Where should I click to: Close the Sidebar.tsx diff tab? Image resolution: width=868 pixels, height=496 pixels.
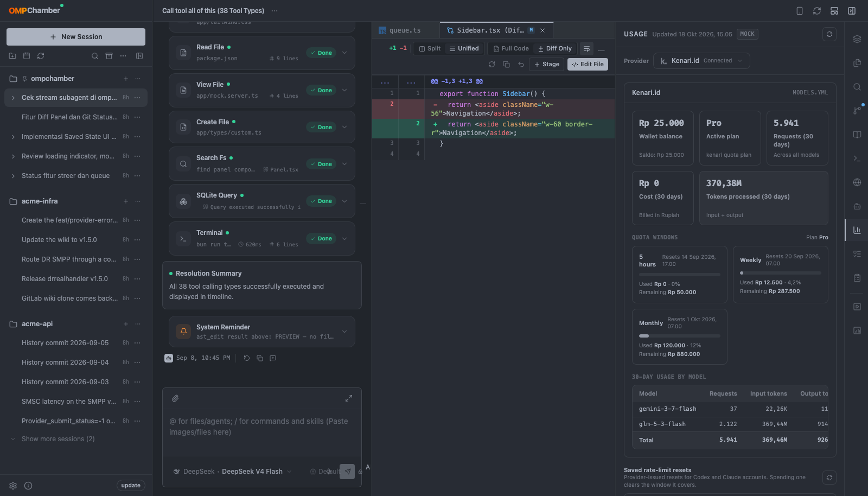coord(542,30)
